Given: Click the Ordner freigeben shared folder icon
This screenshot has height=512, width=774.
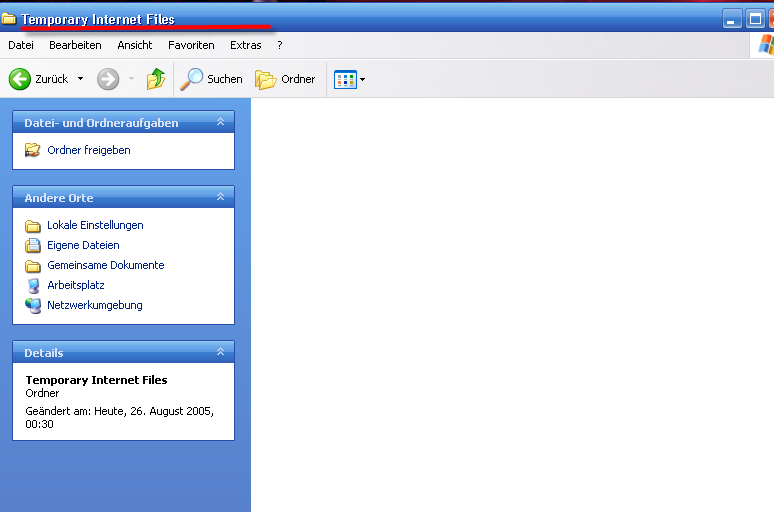Looking at the screenshot, I should click(x=33, y=150).
